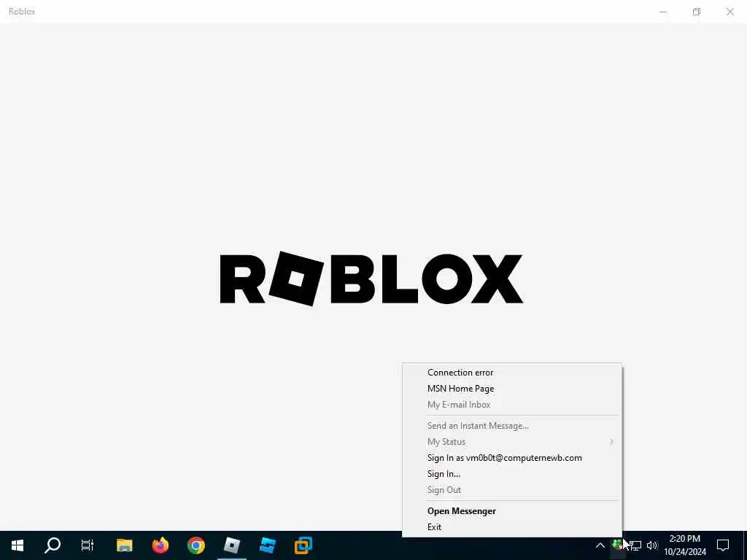Screen dimensions: 747x560
Task: Open Google Chrome from the taskbar
Action: (196, 545)
